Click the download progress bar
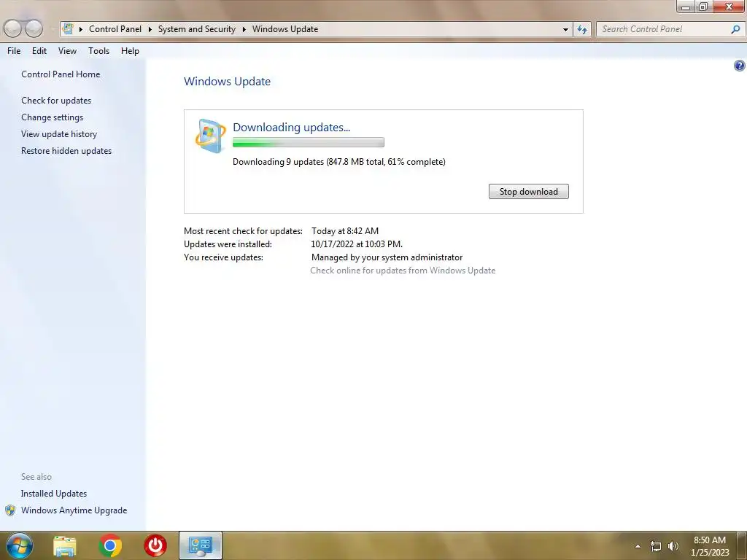 [x=309, y=142]
